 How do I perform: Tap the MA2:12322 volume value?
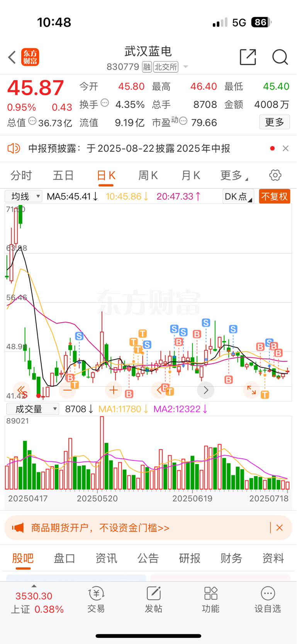click(180, 409)
